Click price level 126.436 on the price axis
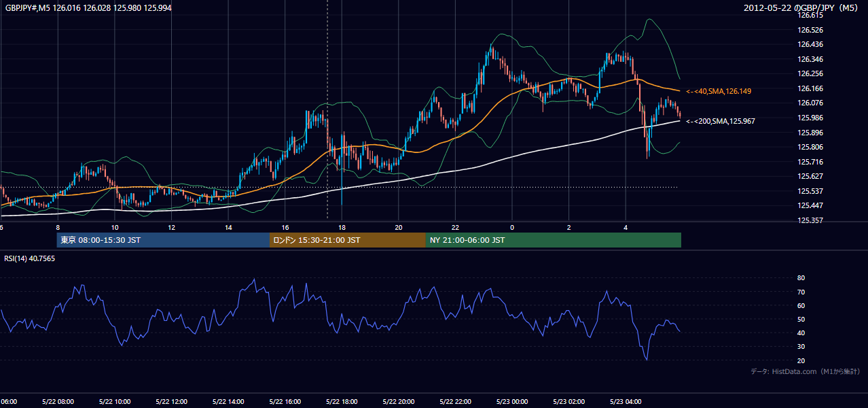Viewport: 868px width, 408px height. 810,44
